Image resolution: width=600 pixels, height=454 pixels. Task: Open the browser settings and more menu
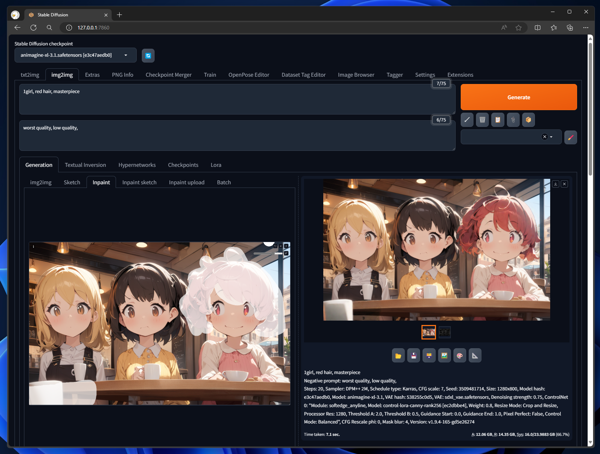[585, 28]
